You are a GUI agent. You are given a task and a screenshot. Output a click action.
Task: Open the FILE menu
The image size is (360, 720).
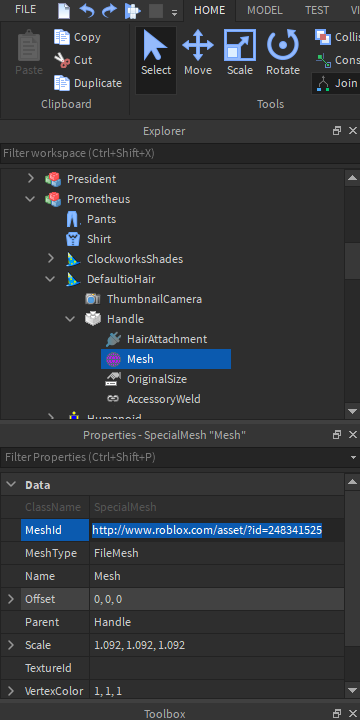[x=25, y=9]
